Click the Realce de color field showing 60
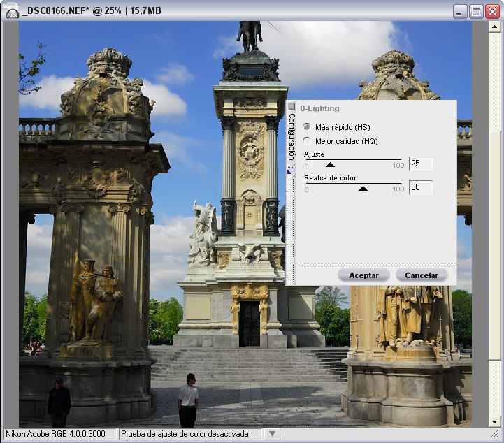The width and height of the screenshot is (504, 443). [421, 187]
